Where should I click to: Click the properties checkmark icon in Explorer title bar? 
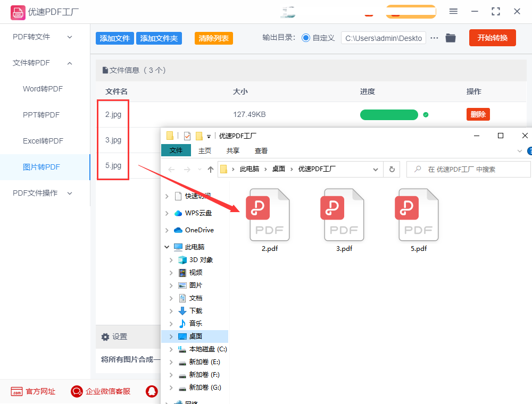187,136
